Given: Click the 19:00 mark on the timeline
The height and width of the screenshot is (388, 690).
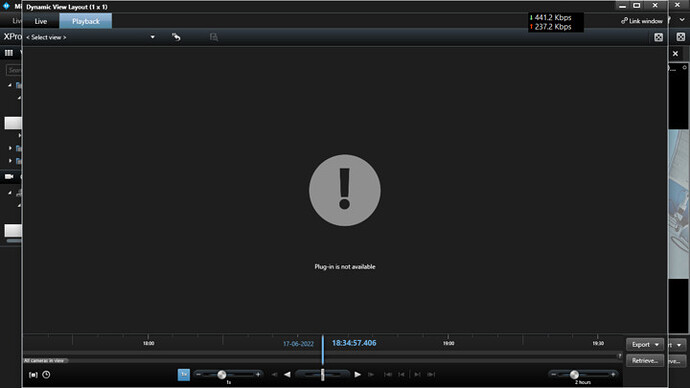Looking at the screenshot, I should pyautogui.click(x=448, y=343).
